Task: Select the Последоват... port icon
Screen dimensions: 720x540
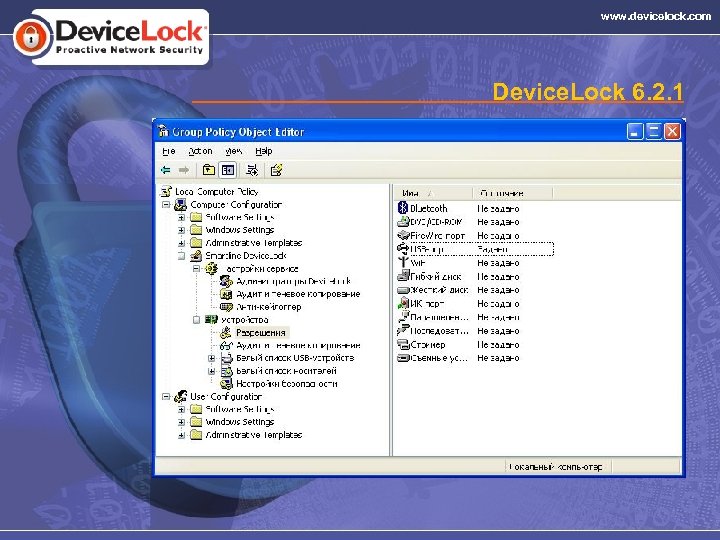Action: [x=403, y=330]
